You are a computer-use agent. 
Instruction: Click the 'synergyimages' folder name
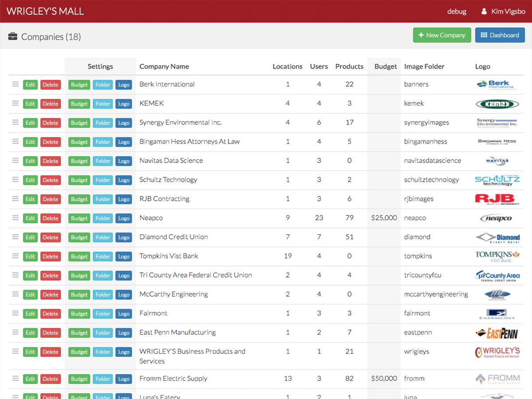click(426, 122)
